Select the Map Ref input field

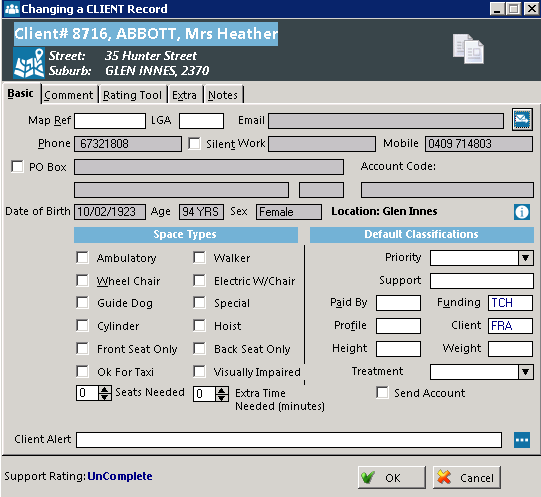(110, 121)
